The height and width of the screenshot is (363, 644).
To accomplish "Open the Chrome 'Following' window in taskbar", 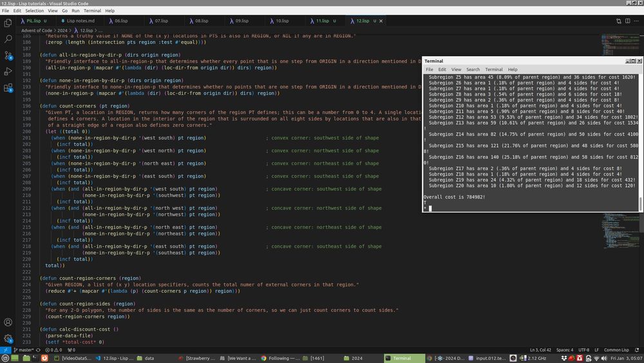I will click(x=279, y=358).
